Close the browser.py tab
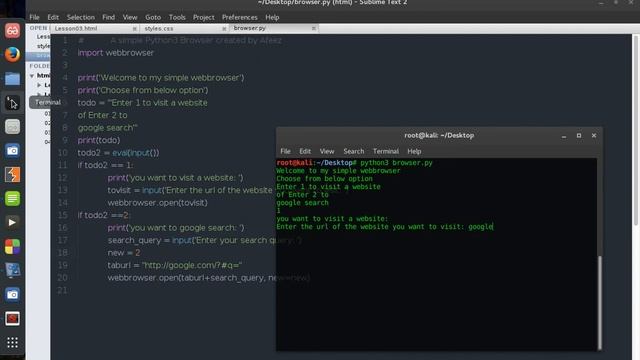640x360 pixels. click(313, 28)
